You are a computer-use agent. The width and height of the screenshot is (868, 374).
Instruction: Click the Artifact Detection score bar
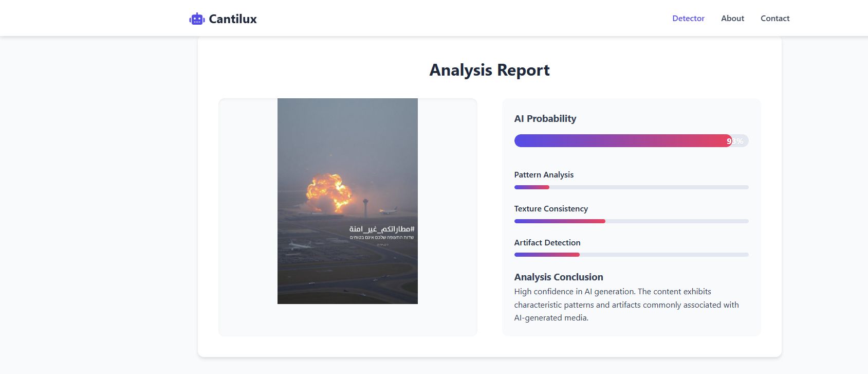coord(631,255)
